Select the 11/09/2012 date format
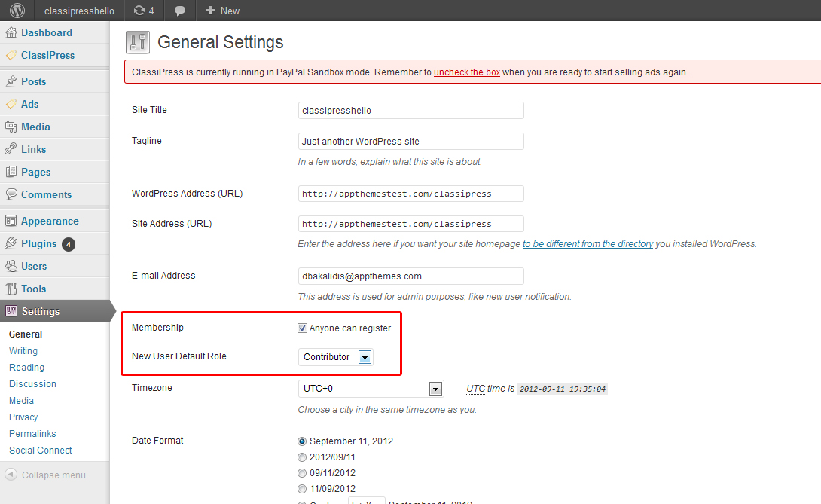 click(x=302, y=489)
